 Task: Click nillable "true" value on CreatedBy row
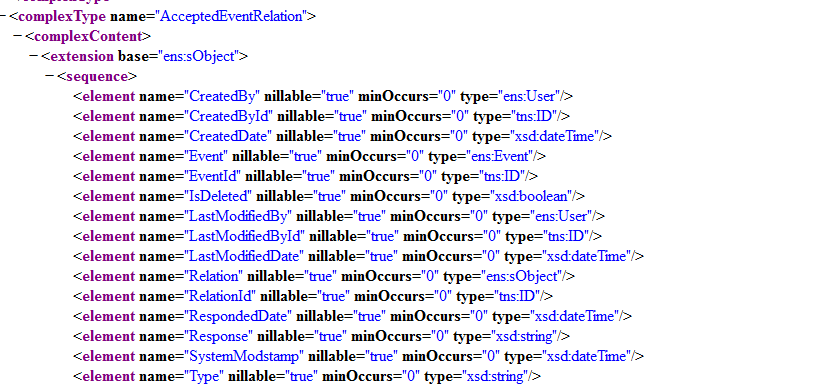[338, 96]
